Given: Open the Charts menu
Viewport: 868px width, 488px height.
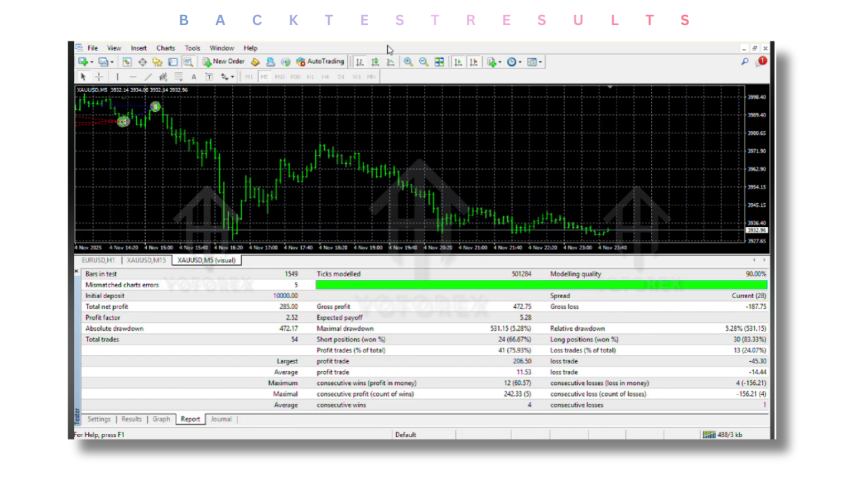Looking at the screenshot, I should (x=165, y=47).
